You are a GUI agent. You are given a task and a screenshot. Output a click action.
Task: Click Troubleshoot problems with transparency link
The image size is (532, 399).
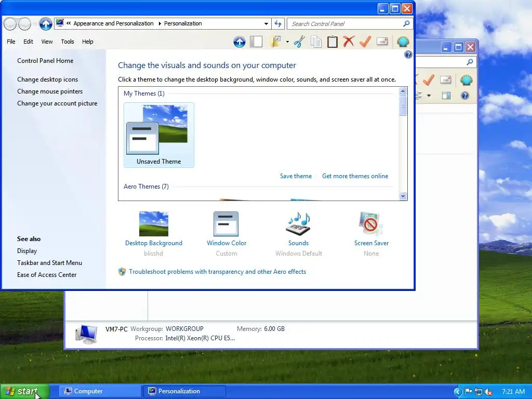coord(217,271)
